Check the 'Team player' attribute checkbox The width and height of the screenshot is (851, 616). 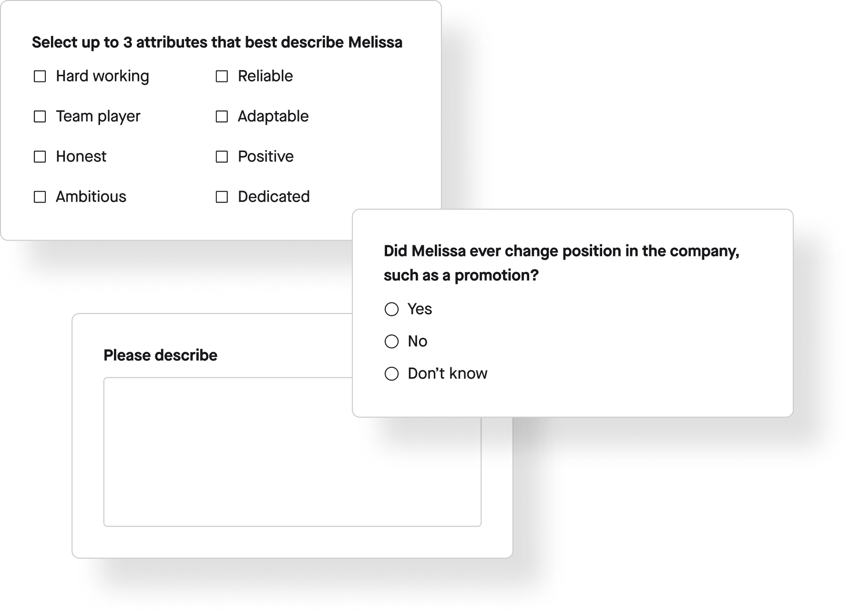point(39,116)
